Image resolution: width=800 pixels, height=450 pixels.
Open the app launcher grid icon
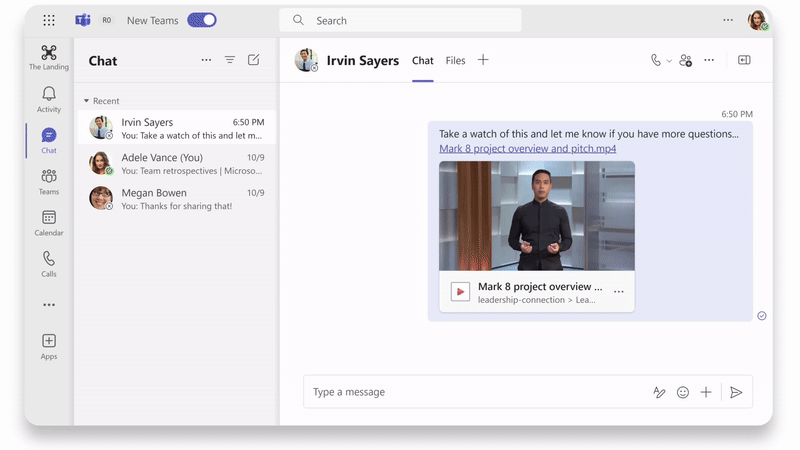(x=49, y=20)
